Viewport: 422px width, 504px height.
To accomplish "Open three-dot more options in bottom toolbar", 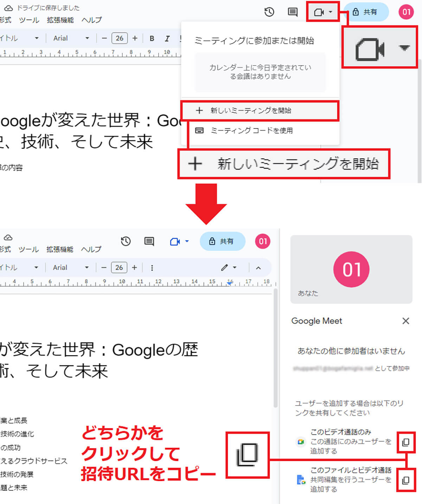I will 152,268.
